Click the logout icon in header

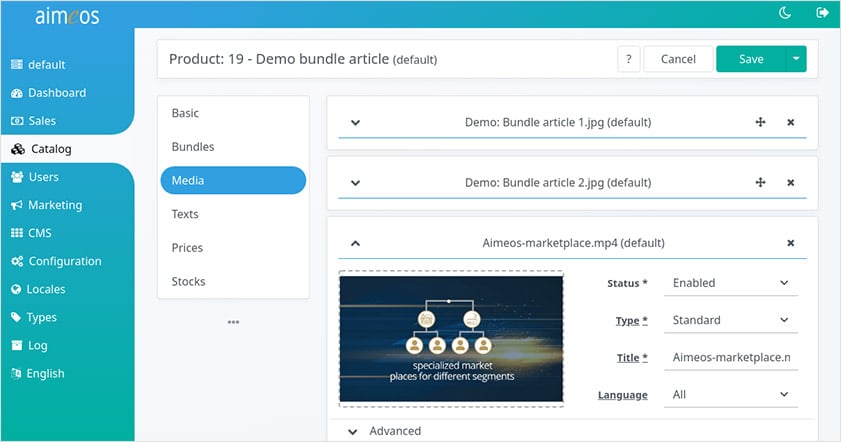click(822, 12)
